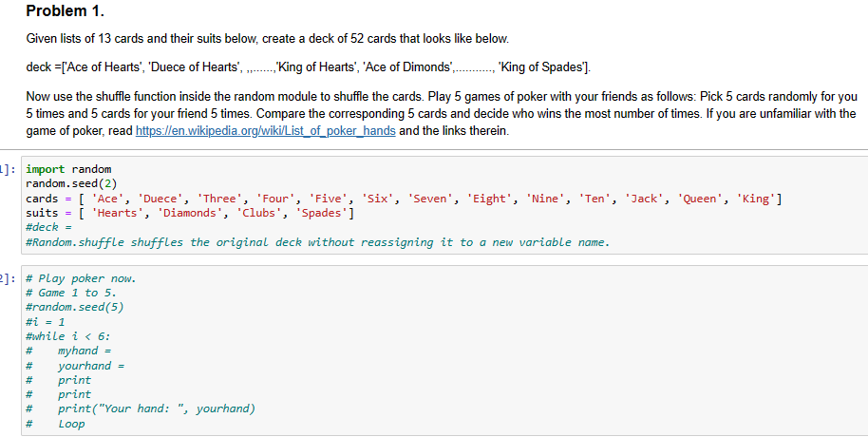Click the 'Spades' string in the suits list

point(322,213)
